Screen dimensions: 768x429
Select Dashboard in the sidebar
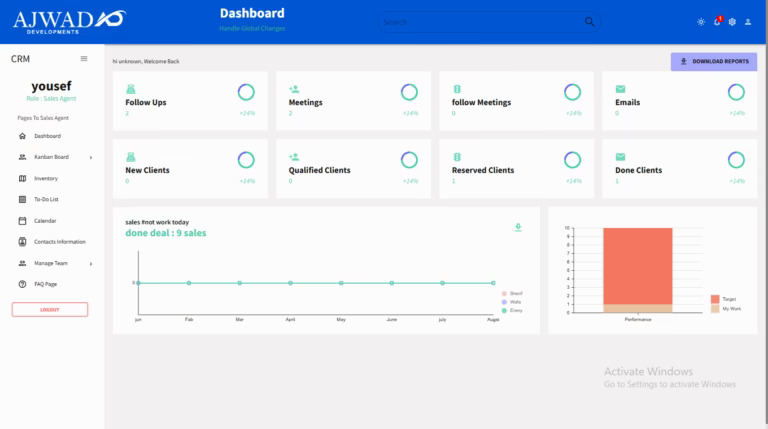coord(47,136)
